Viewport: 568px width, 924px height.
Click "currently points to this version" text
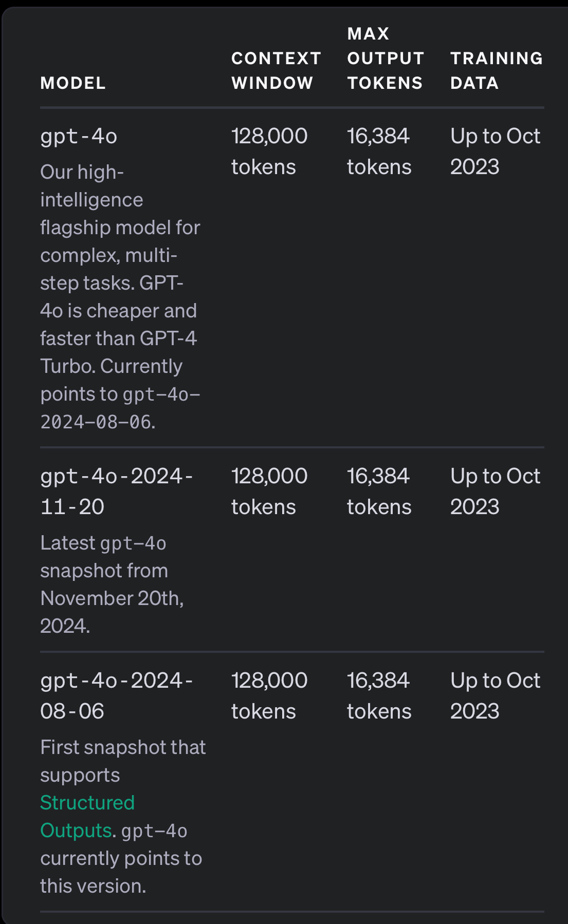pos(121,872)
